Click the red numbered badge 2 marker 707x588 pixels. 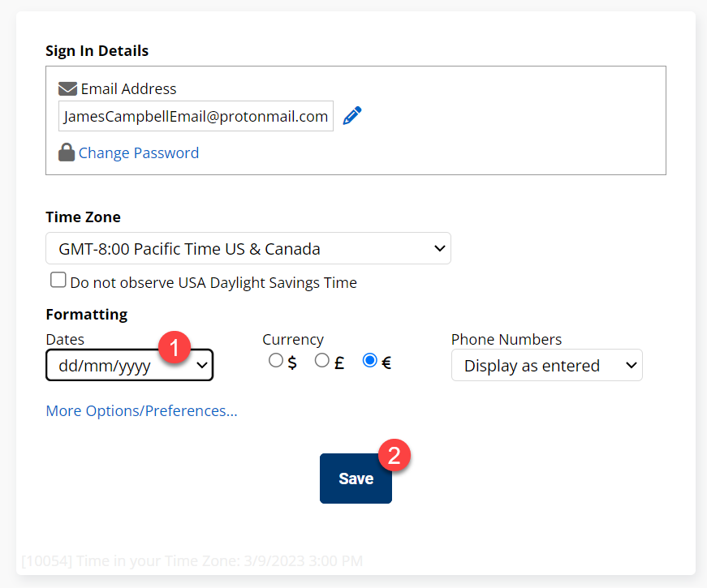[x=394, y=455]
